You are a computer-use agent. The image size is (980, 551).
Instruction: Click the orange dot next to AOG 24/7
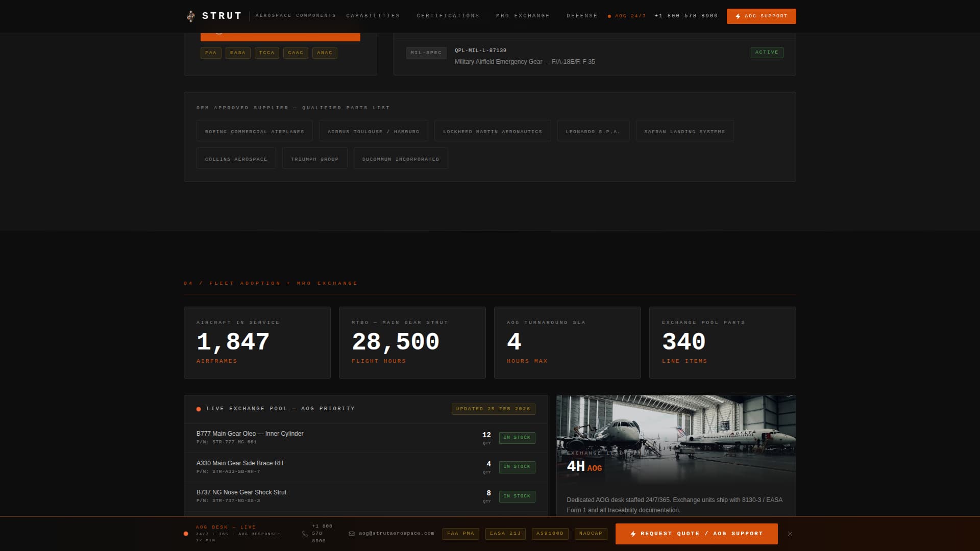[609, 16]
